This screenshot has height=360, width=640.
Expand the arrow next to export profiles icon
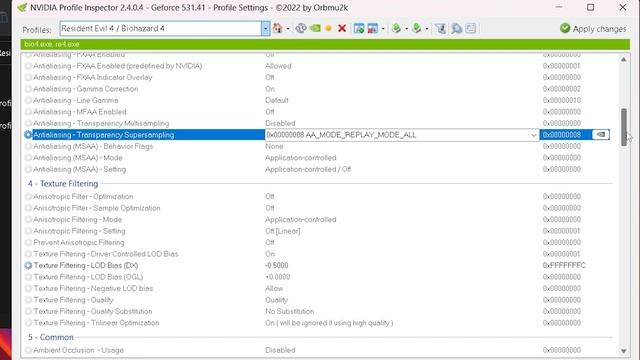point(406,29)
